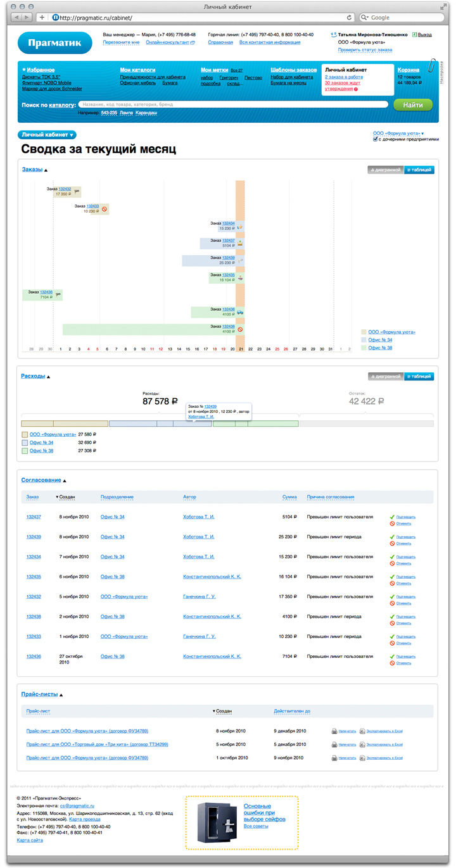Click 'Проверить статус заказа' link

pyautogui.click(x=365, y=49)
